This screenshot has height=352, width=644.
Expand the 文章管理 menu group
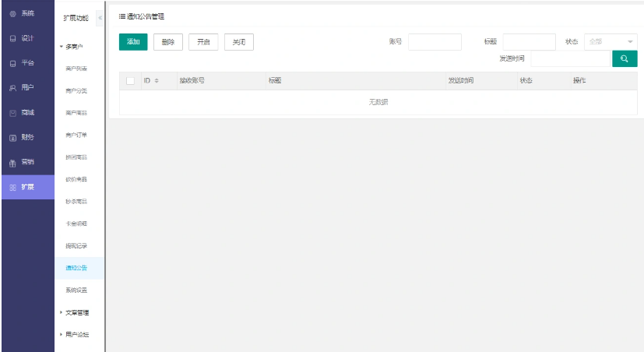click(74, 312)
